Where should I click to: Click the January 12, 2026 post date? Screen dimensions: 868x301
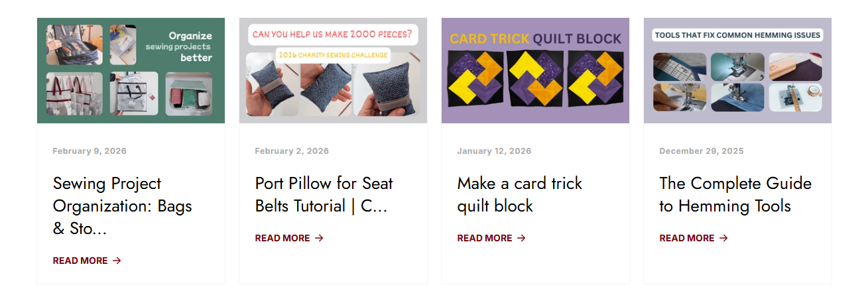(494, 151)
